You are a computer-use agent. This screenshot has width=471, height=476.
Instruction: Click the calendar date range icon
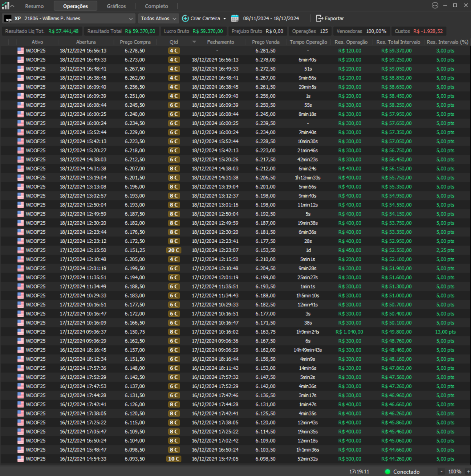pos(235,19)
